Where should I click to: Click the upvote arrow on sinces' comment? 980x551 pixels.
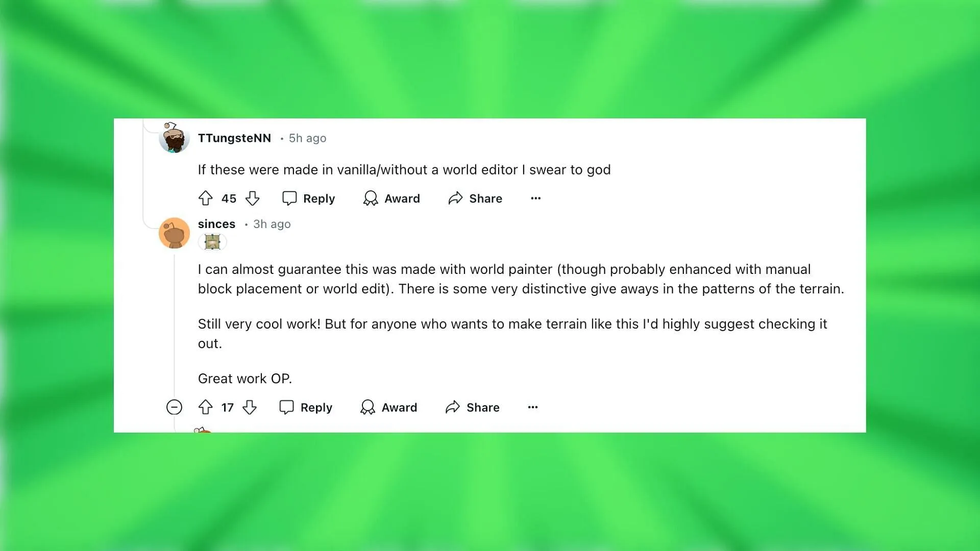point(205,406)
